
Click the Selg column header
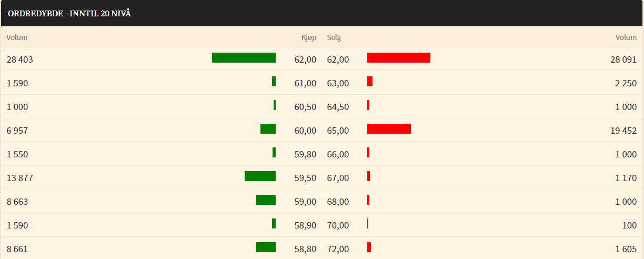tap(334, 37)
